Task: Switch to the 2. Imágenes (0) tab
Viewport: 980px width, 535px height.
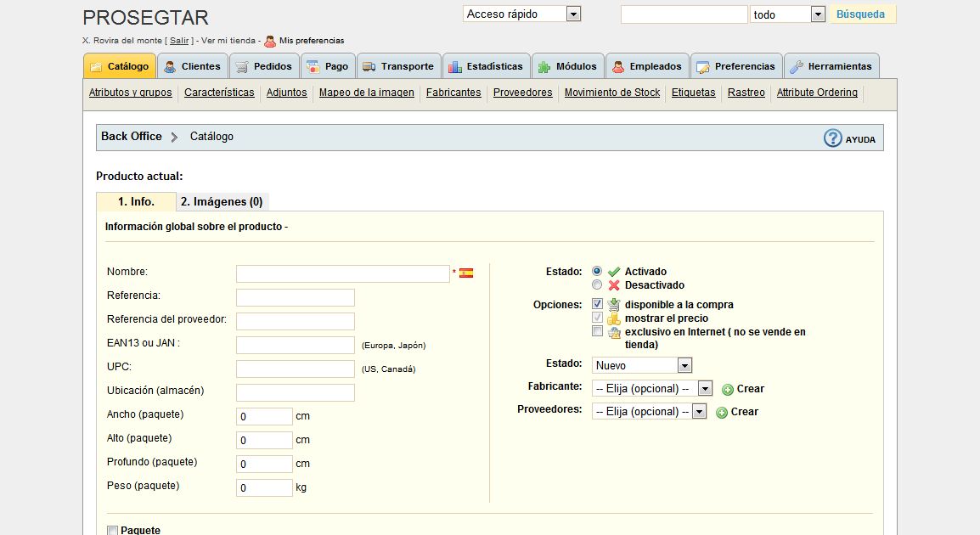Action: click(x=222, y=201)
